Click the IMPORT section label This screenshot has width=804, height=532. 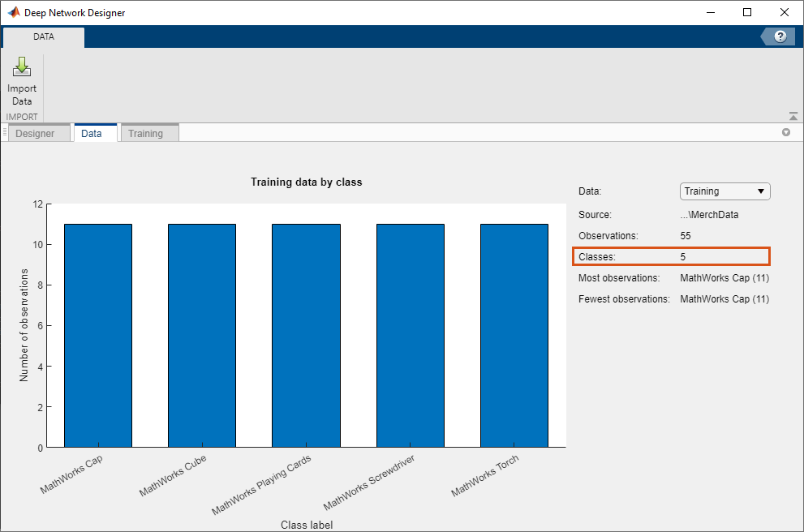22,117
